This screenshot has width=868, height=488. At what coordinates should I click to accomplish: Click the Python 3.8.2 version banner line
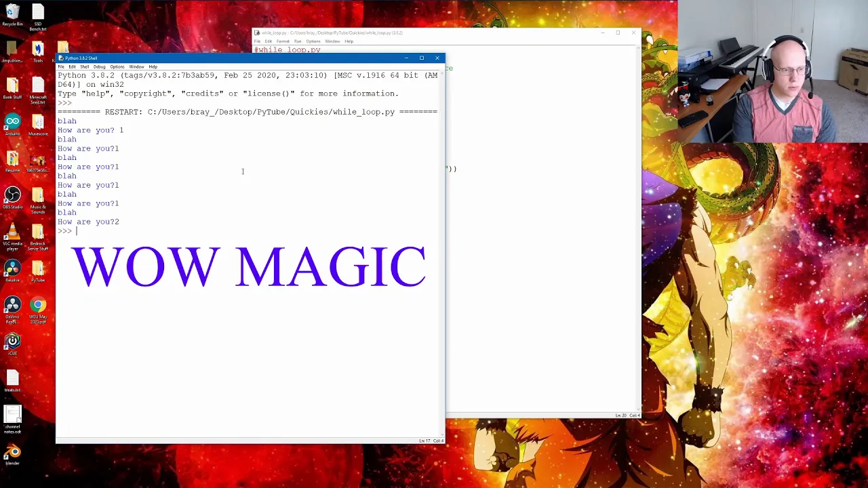coord(248,75)
